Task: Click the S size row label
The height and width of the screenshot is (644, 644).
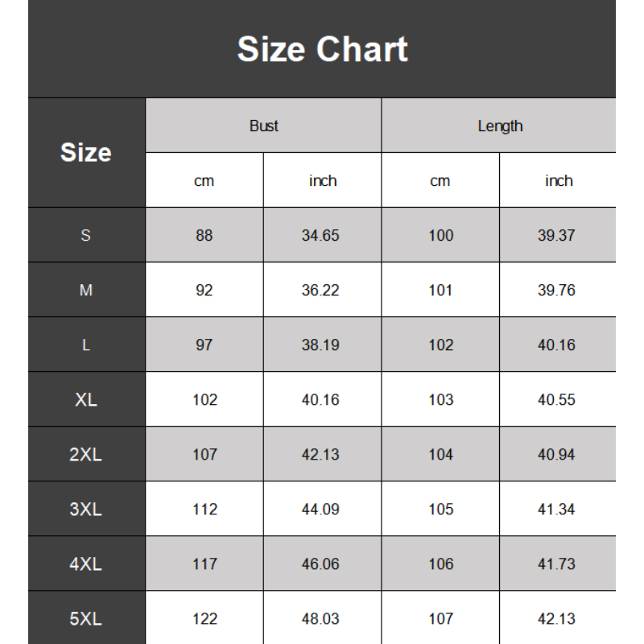Action: [86, 236]
